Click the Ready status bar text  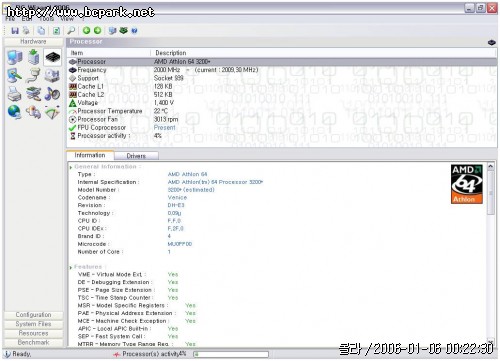click(22, 354)
